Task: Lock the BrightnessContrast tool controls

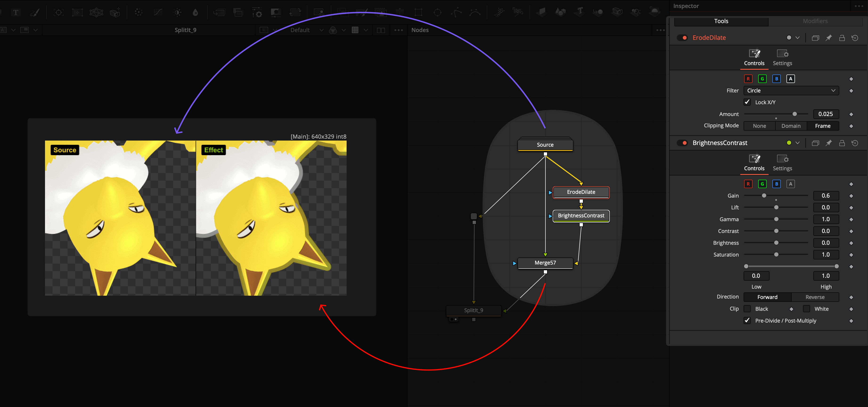Action: tap(842, 143)
